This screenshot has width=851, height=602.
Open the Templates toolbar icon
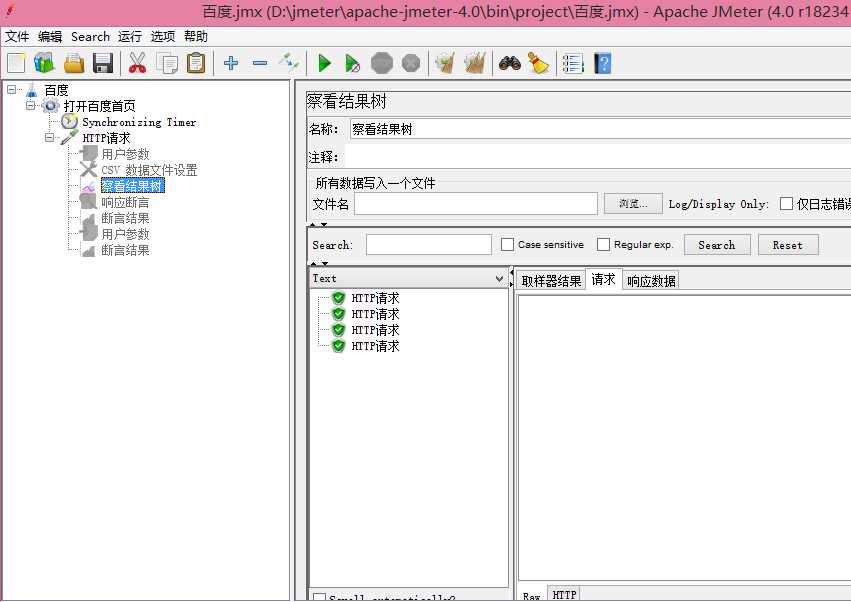tap(45, 64)
